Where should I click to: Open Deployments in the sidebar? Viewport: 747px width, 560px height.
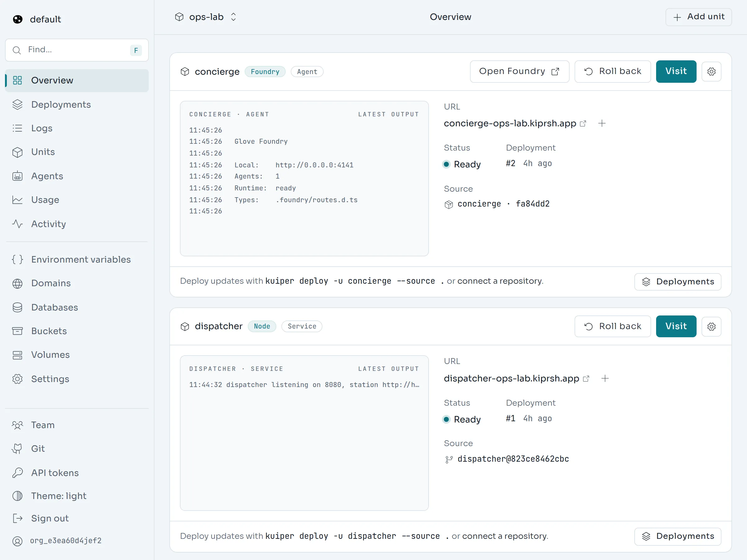(77, 105)
